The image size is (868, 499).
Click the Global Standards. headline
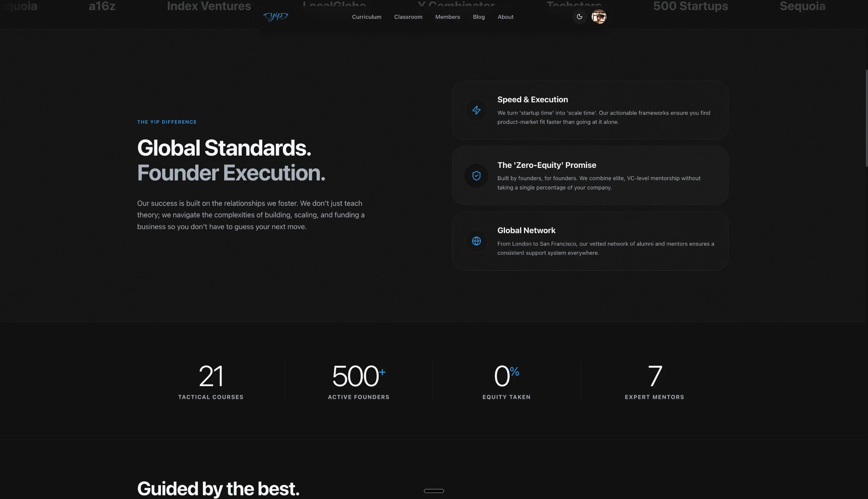tap(224, 148)
